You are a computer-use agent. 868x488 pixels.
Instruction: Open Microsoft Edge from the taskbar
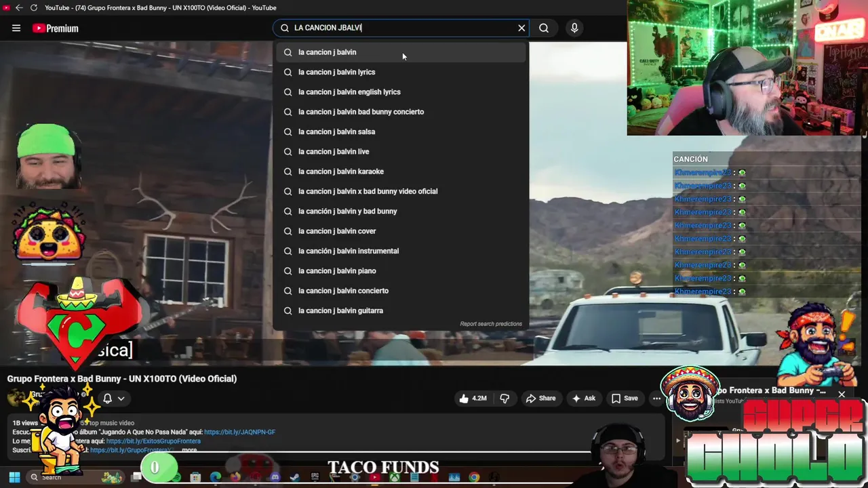click(x=216, y=477)
